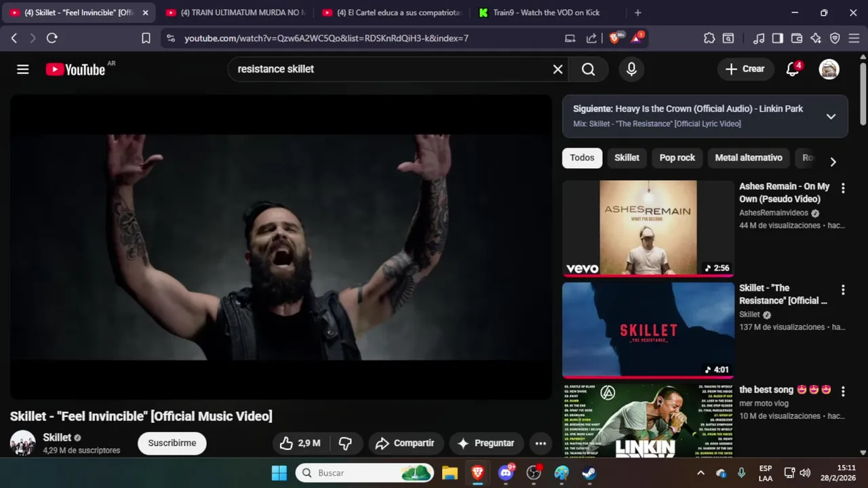
Task: Open the browser main menu
Action: pyautogui.click(x=854, y=39)
